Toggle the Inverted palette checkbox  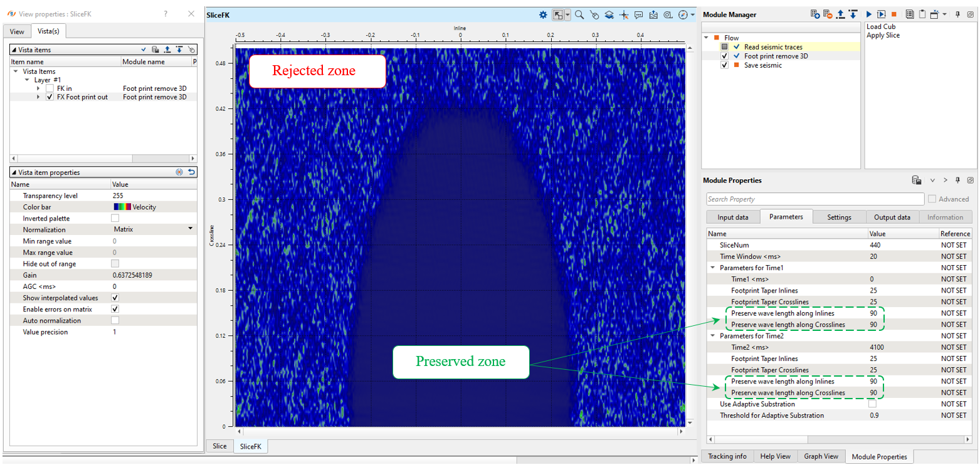(x=115, y=218)
